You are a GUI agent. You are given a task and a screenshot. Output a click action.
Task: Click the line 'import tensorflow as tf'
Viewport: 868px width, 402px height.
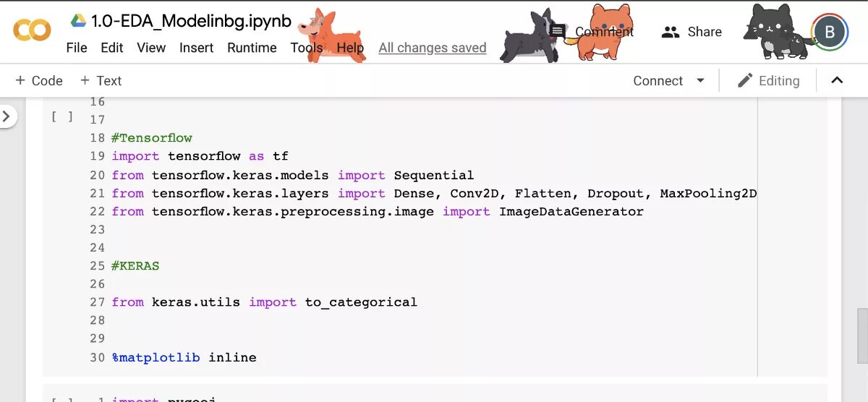pos(200,156)
